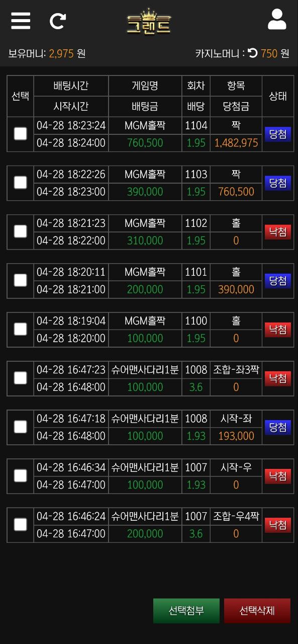
Task: Tap the refresh arrow icon
Action: click(58, 21)
